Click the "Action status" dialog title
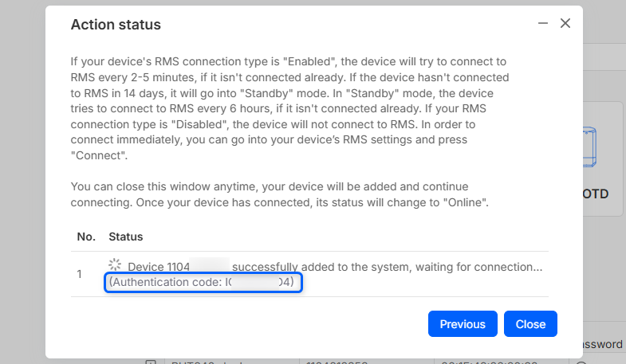The height and width of the screenshot is (364, 626). pyautogui.click(x=116, y=25)
